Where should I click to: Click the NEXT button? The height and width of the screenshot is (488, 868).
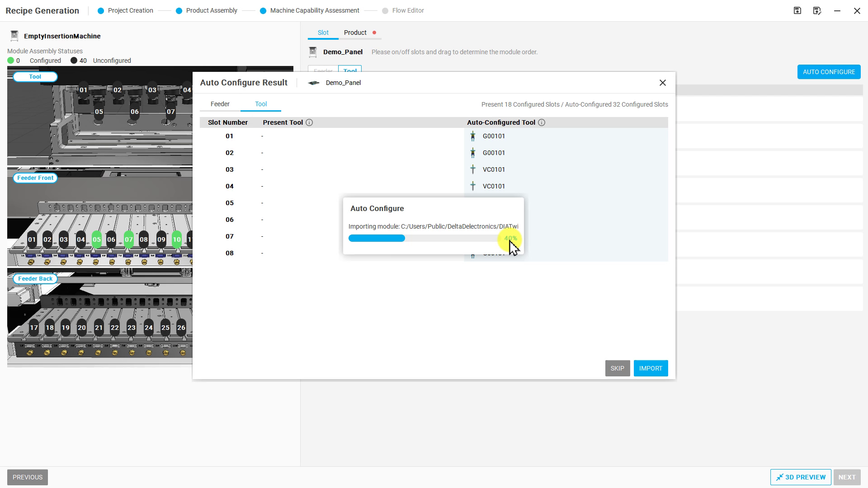tap(847, 477)
